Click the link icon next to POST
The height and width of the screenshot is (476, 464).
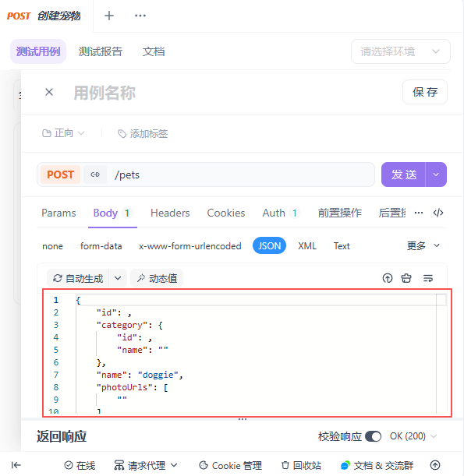[95, 175]
